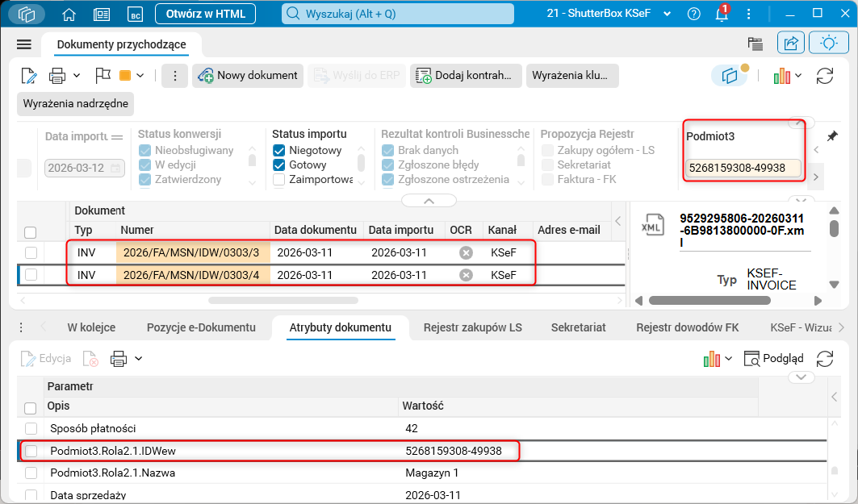The width and height of the screenshot is (858, 504).
Task: Click the Otwórz w HTML button
Action: tap(205, 14)
